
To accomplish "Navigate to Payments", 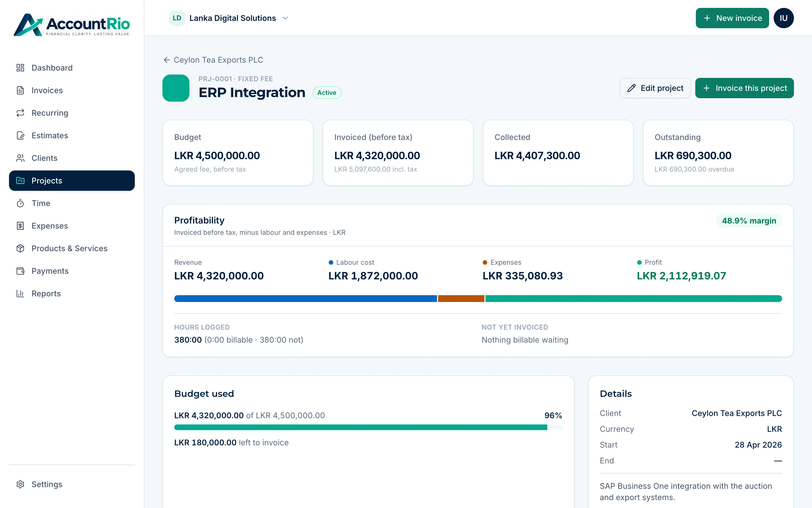I will [x=72, y=271].
